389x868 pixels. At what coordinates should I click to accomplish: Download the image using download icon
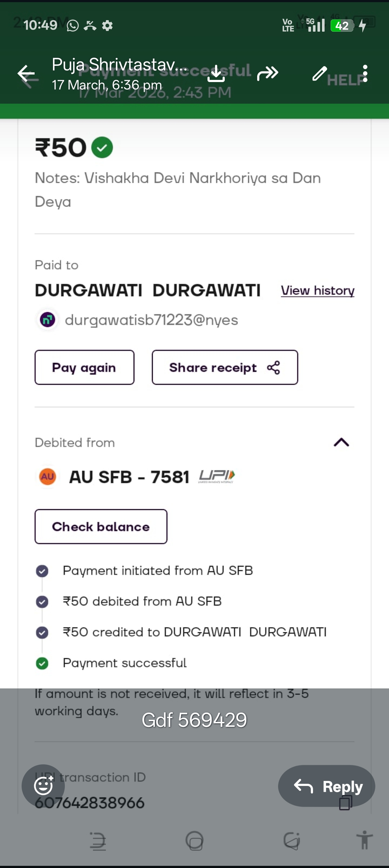pyautogui.click(x=216, y=73)
